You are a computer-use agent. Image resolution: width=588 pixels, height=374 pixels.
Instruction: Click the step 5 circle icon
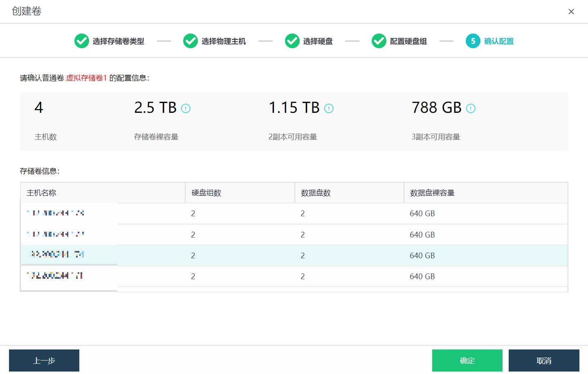473,41
